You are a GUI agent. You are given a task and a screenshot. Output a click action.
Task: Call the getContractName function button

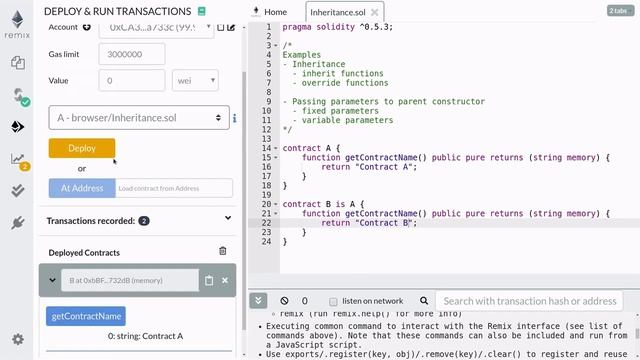[x=86, y=316]
